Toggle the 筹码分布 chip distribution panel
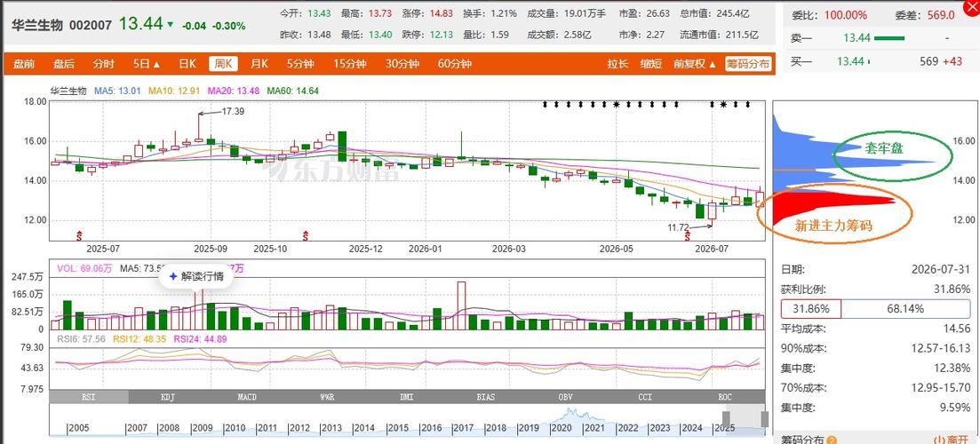This screenshot has height=444, width=980. (748, 64)
